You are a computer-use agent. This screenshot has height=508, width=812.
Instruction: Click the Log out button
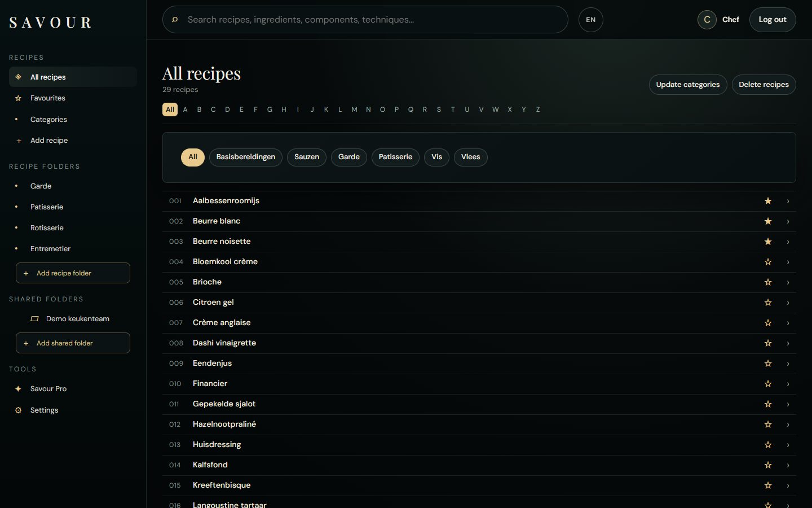(x=773, y=20)
